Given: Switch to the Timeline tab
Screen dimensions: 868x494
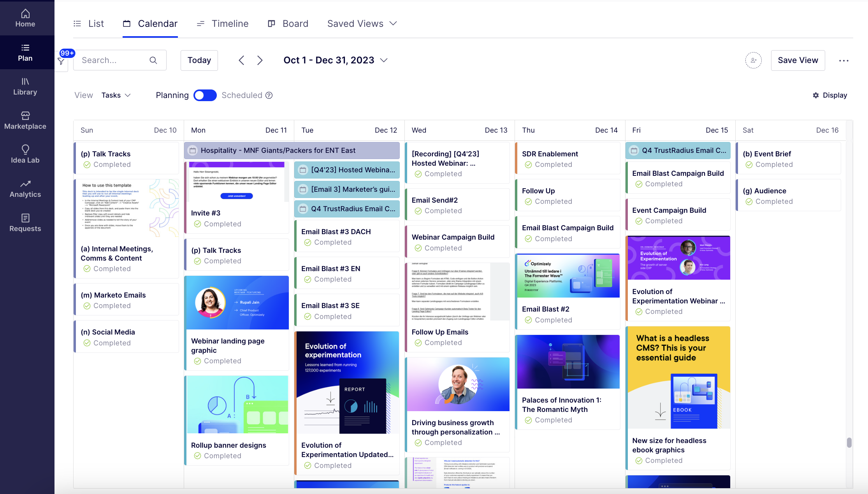Looking at the screenshot, I should (x=223, y=24).
